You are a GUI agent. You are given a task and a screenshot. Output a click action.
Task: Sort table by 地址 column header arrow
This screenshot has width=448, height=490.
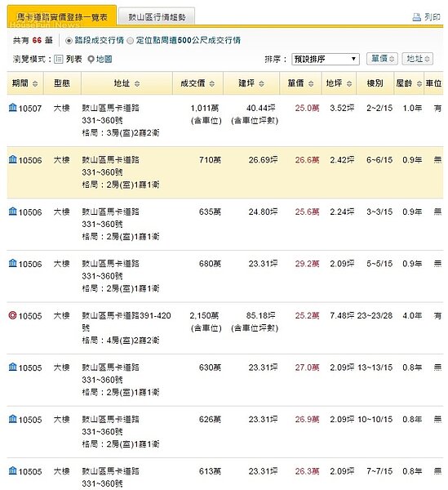(x=137, y=83)
